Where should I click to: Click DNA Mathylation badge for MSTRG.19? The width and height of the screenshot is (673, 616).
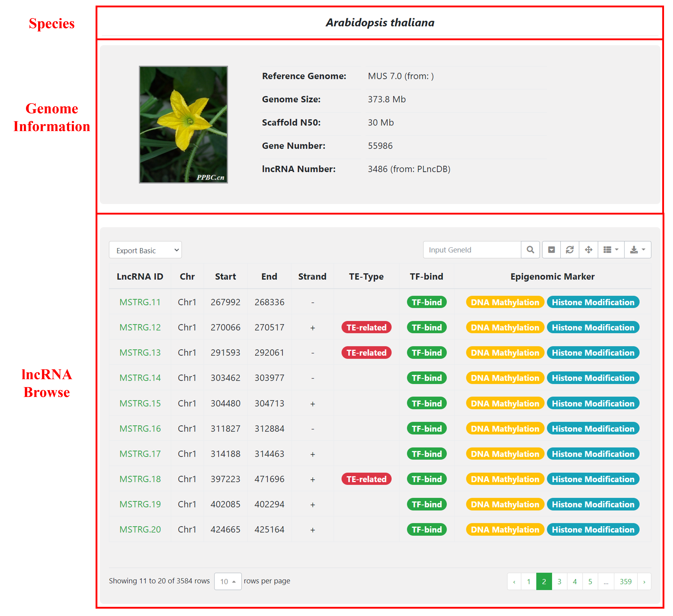click(x=505, y=504)
